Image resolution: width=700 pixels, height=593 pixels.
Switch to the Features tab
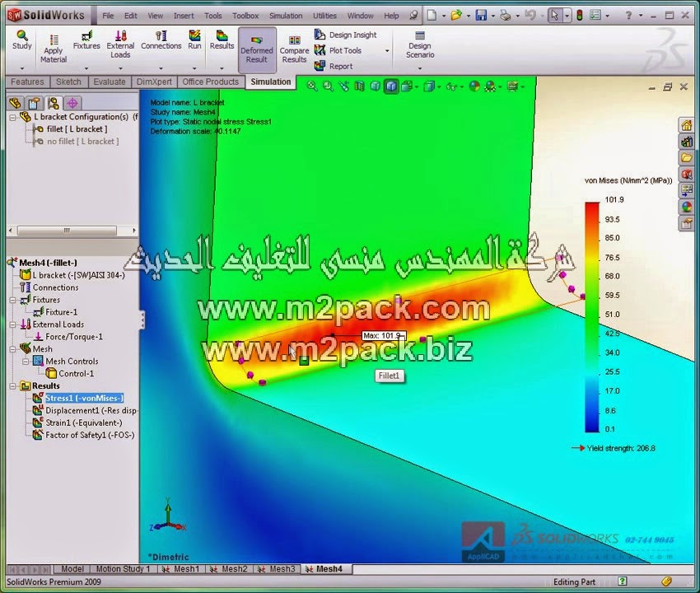coord(27,82)
